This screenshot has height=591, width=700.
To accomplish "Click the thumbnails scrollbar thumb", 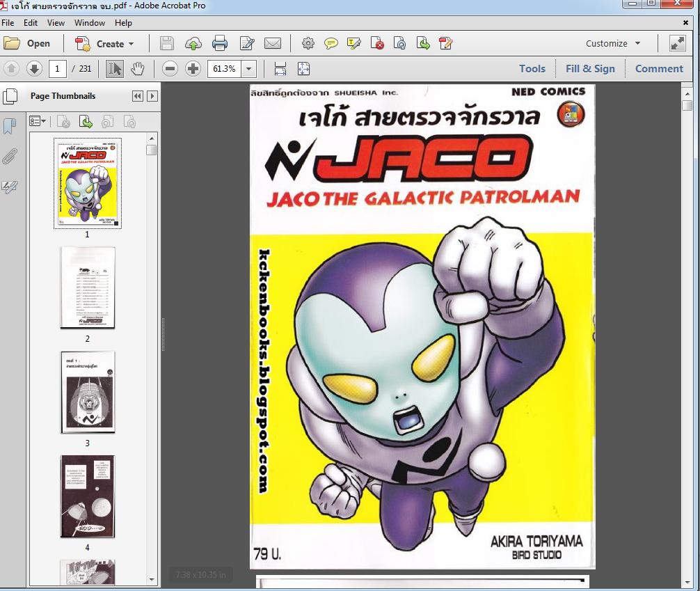I will click(x=152, y=150).
